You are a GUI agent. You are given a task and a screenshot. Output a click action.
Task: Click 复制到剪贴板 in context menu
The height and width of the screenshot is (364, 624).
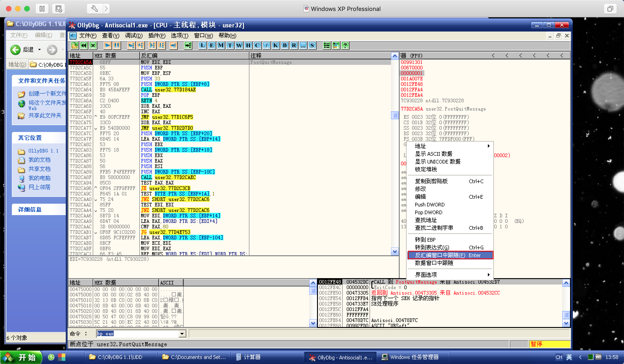point(431,181)
